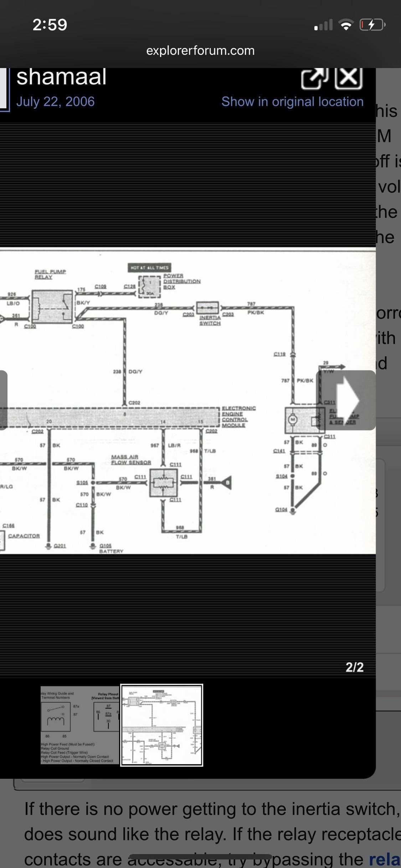The width and height of the screenshot is (401, 868).
Task: Tap the INERTIA SWITCH label in diagram
Action: click(210, 320)
